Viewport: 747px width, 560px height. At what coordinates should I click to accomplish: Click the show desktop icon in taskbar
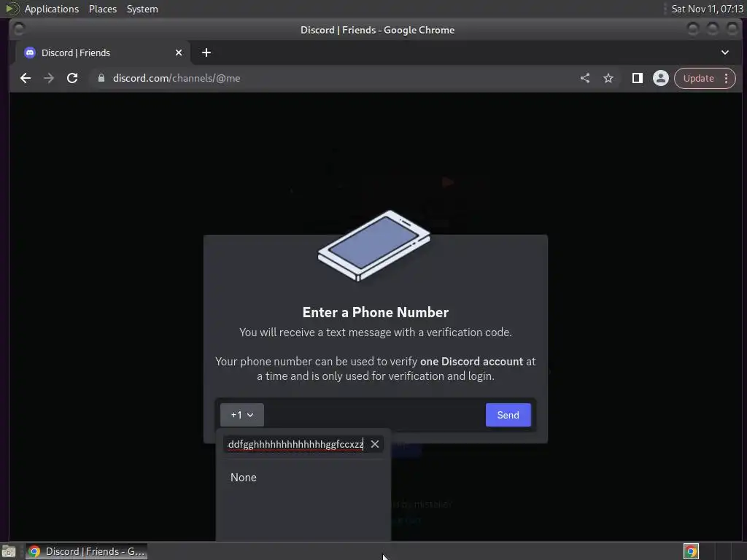coord(9,551)
